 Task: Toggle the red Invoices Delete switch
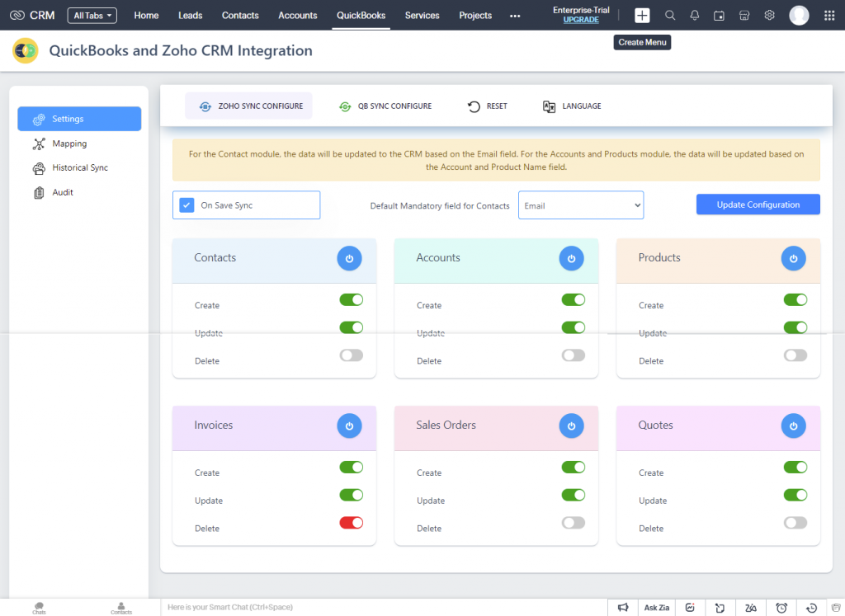click(352, 523)
